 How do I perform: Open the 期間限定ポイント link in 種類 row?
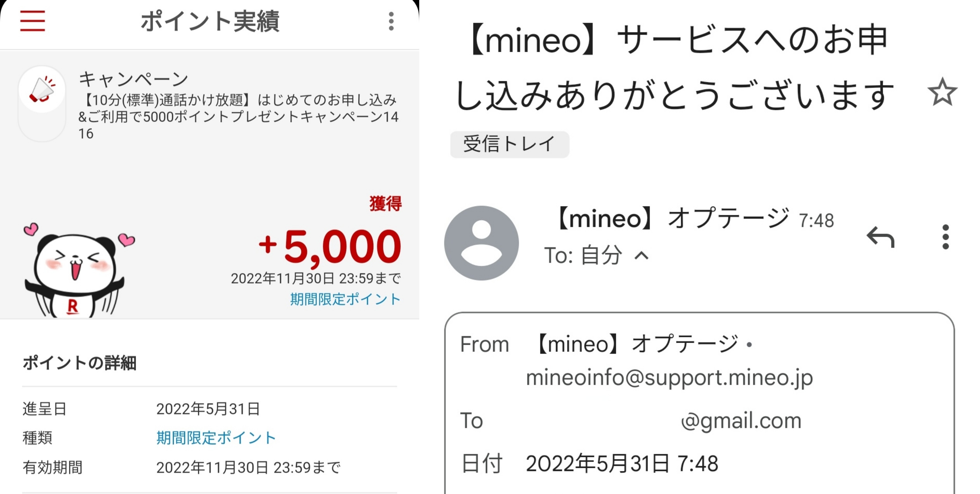(x=216, y=438)
